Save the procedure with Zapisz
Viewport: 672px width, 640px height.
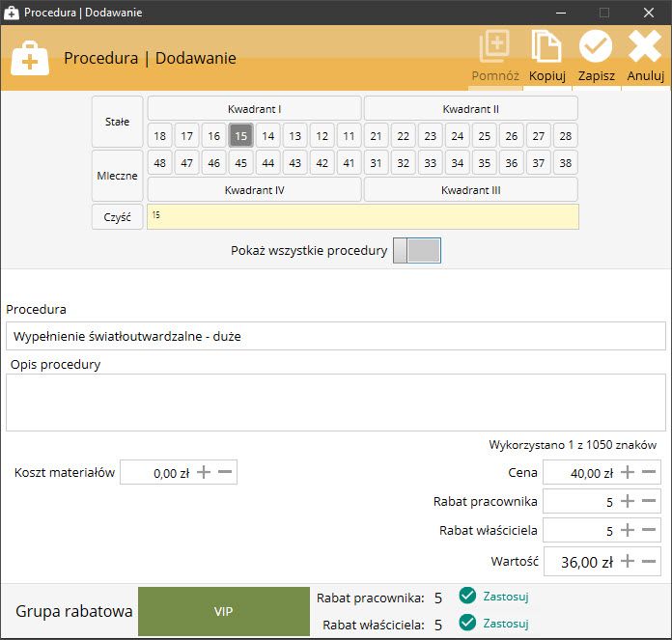tap(596, 45)
